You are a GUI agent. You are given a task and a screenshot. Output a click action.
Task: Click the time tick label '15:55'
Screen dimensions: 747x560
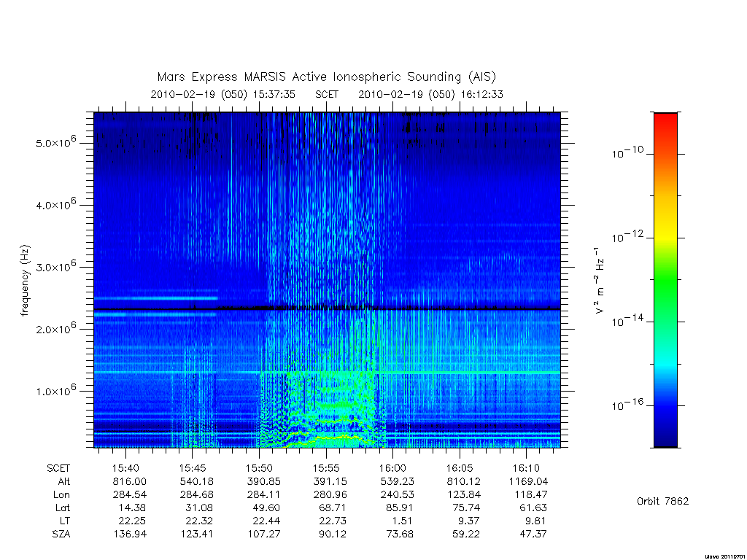[x=326, y=469]
